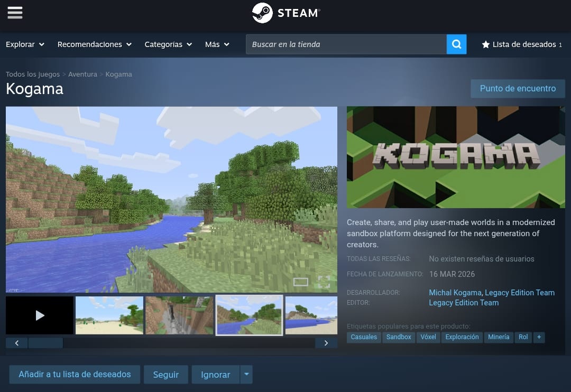The image size is (571, 392).
Task: Click the Steam logo
Action: coord(286,13)
